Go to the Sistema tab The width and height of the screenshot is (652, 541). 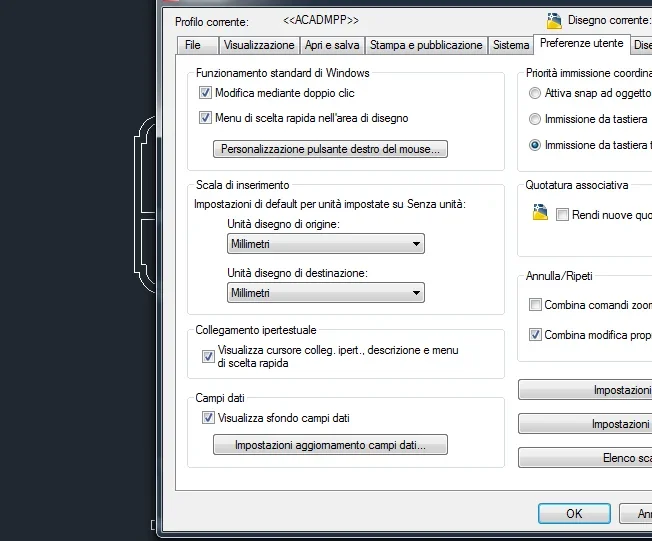pyautogui.click(x=511, y=45)
